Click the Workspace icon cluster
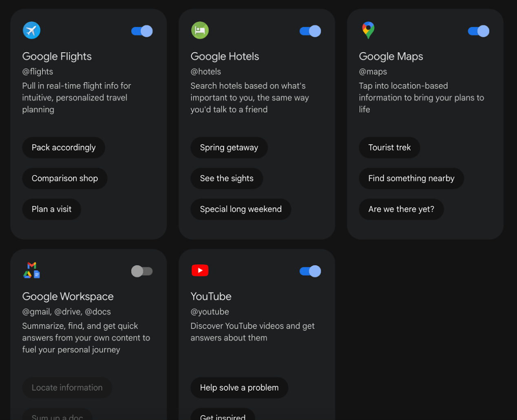517x420 pixels. coord(31,271)
